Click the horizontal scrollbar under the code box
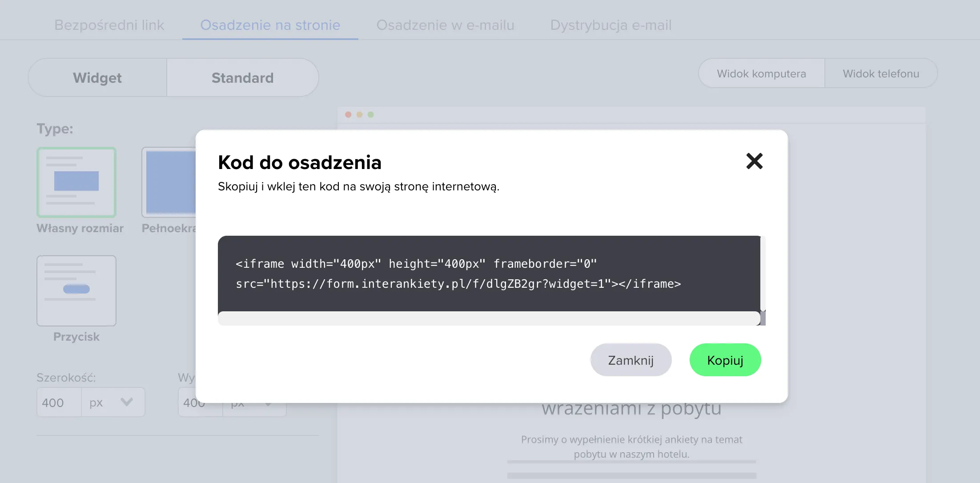The height and width of the screenshot is (483, 980). [x=489, y=318]
